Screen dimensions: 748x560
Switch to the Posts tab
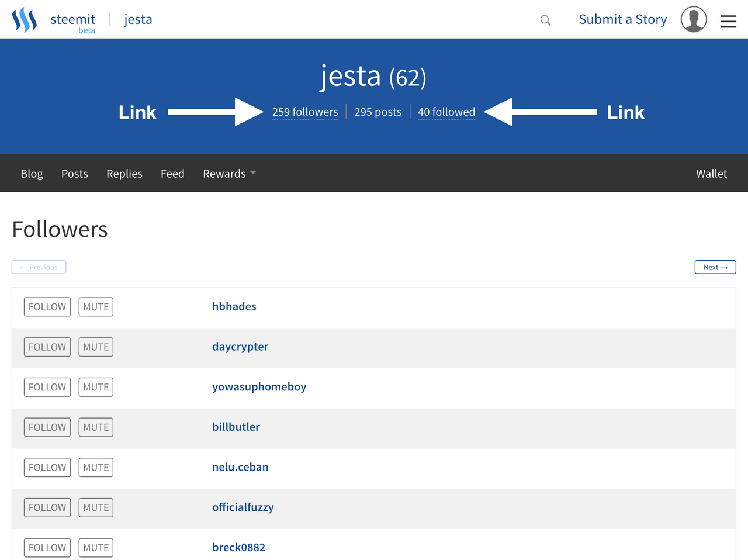pos(75,174)
